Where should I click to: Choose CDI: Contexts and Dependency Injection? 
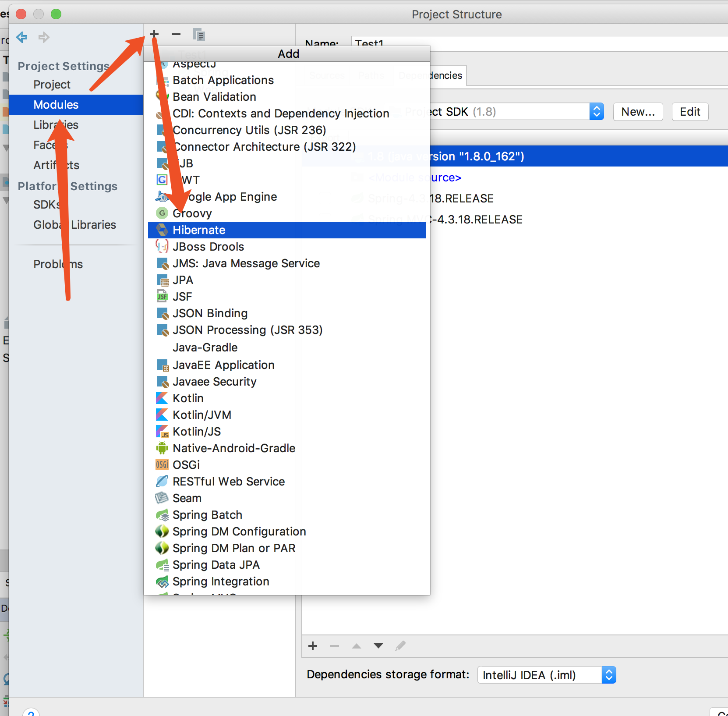[287, 113]
